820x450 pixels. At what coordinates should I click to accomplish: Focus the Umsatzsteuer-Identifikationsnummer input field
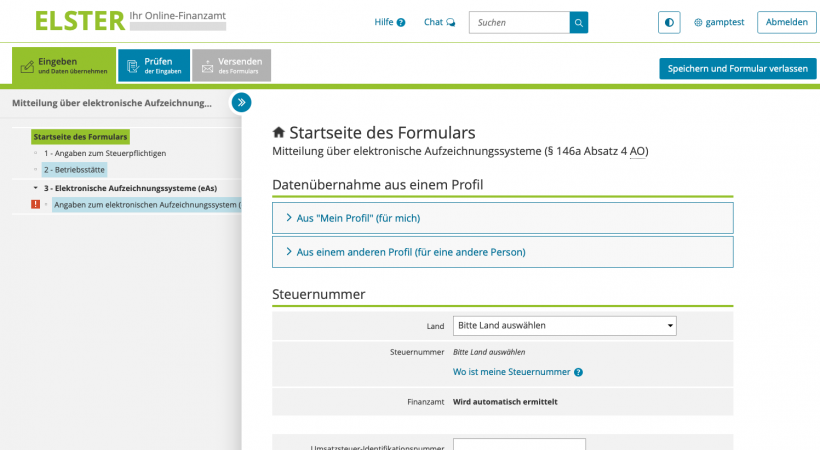519,445
